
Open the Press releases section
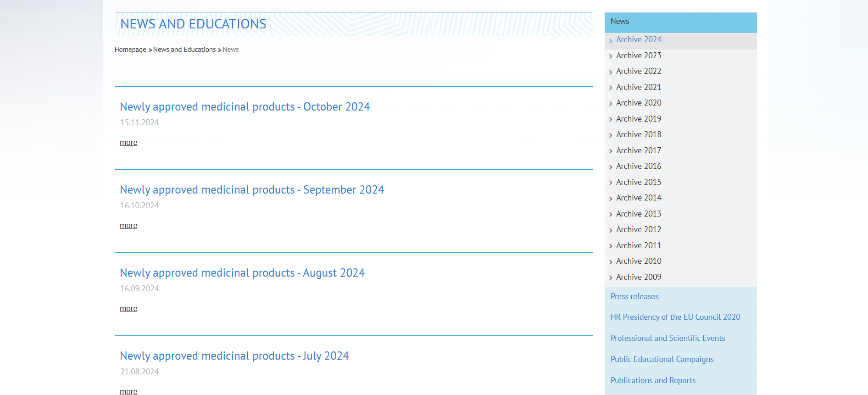634,296
